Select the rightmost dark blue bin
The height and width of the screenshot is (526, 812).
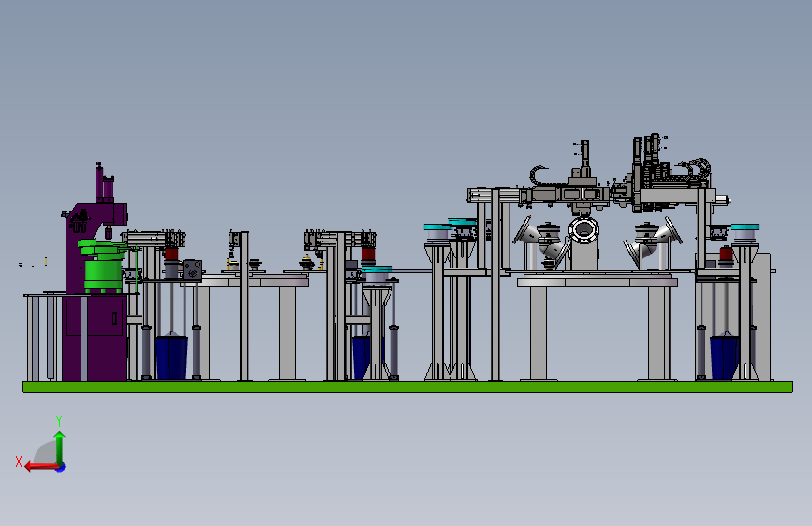[x=724, y=358]
